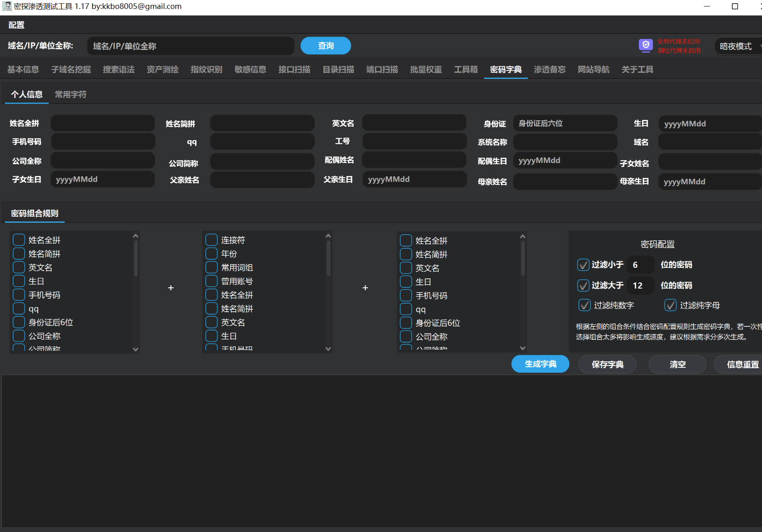
Task: Check 姓名全拼 in the first list
Action: 19,240
